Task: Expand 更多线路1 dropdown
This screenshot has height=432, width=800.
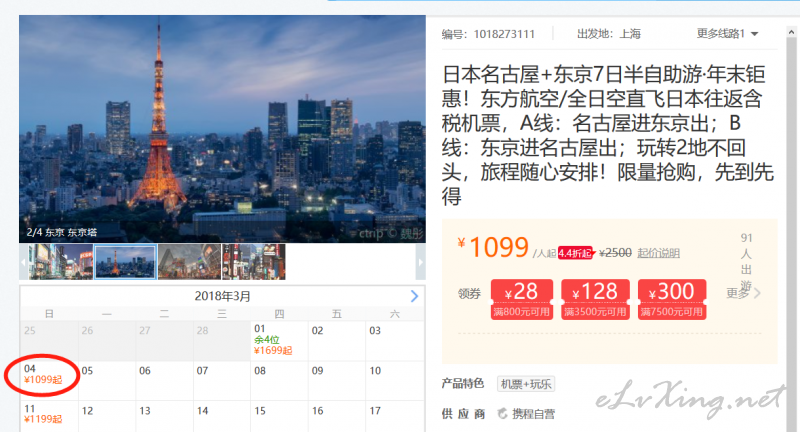Action: [727, 34]
